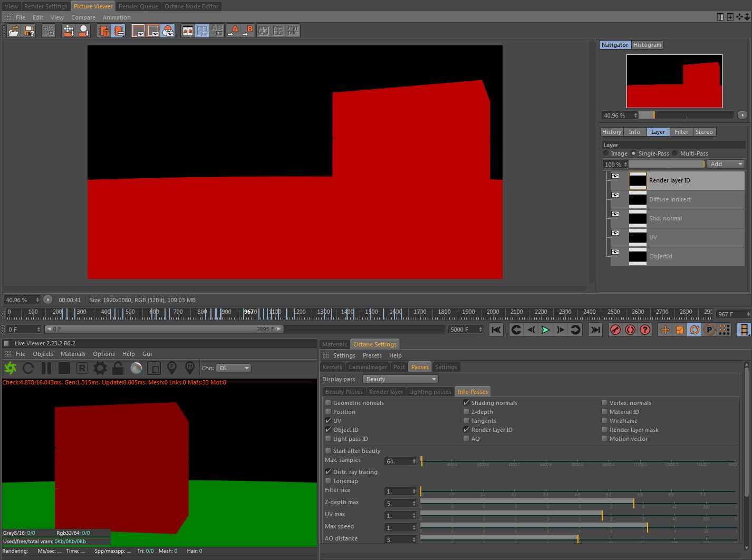Uncheck the UV info pass
This screenshot has height=560, width=752.
(x=329, y=421)
